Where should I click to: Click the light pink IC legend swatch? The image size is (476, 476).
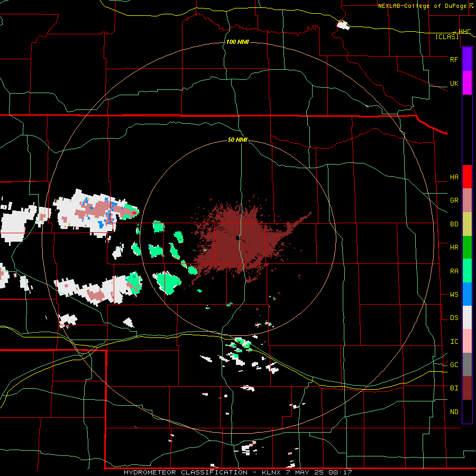pyautogui.click(x=467, y=341)
